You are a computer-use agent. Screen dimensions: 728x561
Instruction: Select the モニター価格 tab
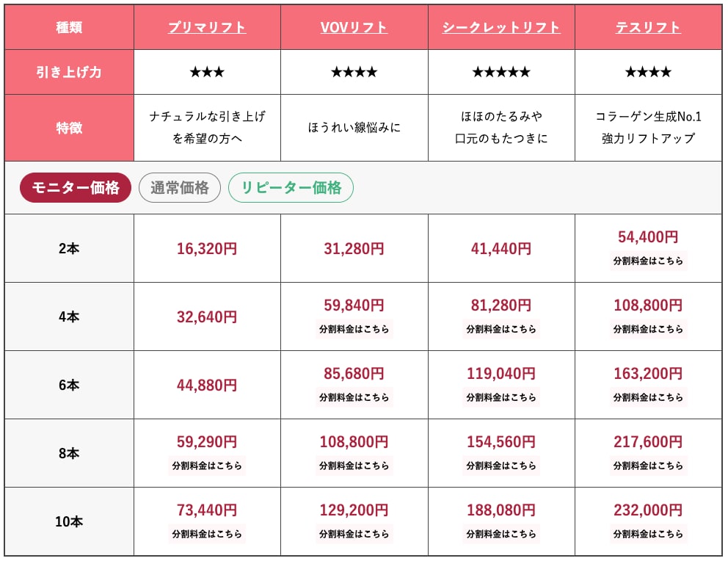(75, 188)
